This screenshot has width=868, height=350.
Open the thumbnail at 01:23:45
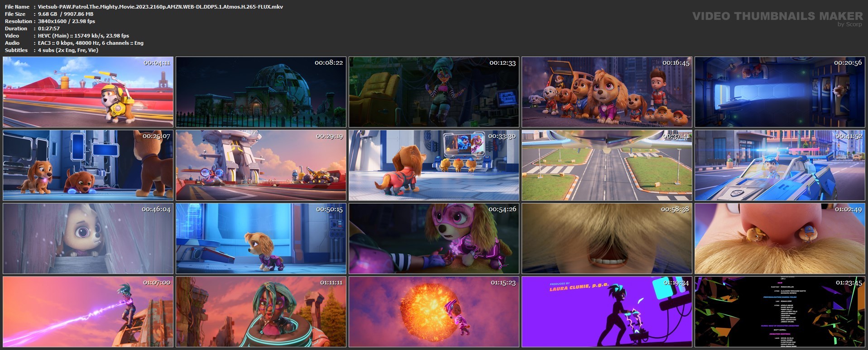[x=780, y=312]
